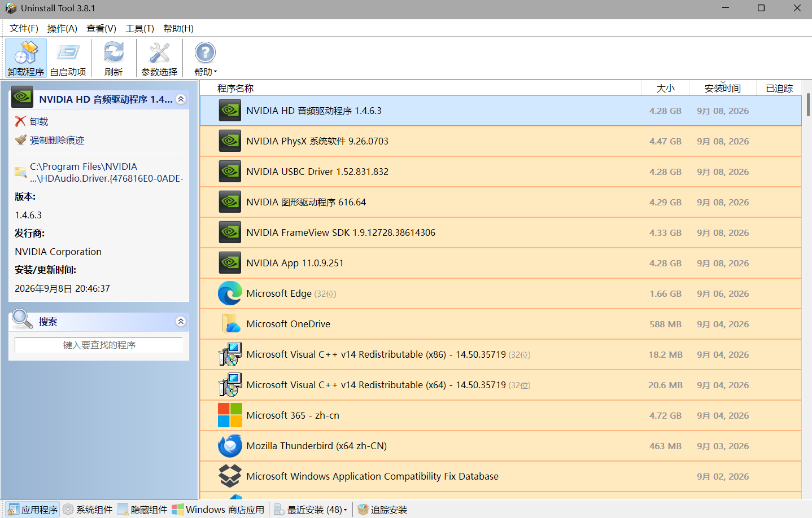Select the Visual C++ v14 Redistributable (x64) name
Screen dimensions: 812x518
[x=376, y=385]
